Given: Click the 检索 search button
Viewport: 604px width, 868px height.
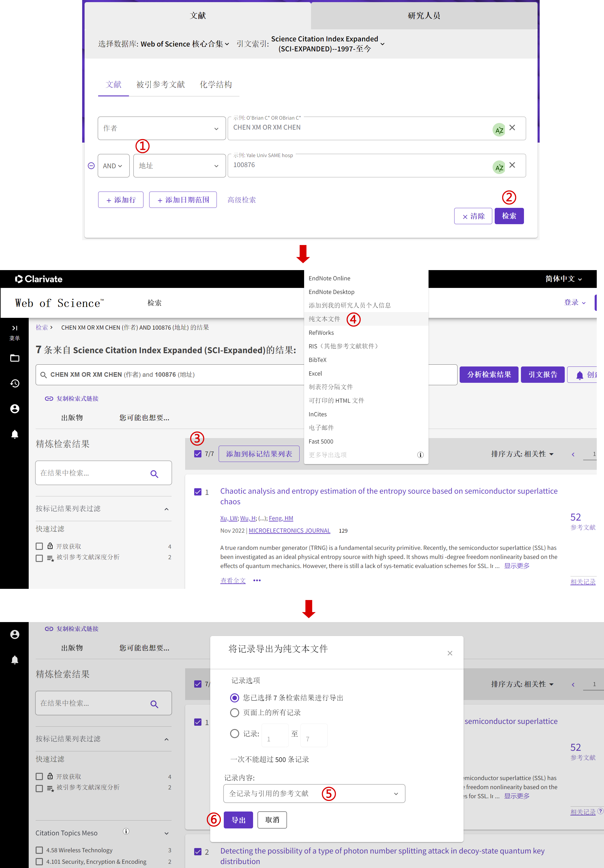Looking at the screenshot, I should (509, 216).
